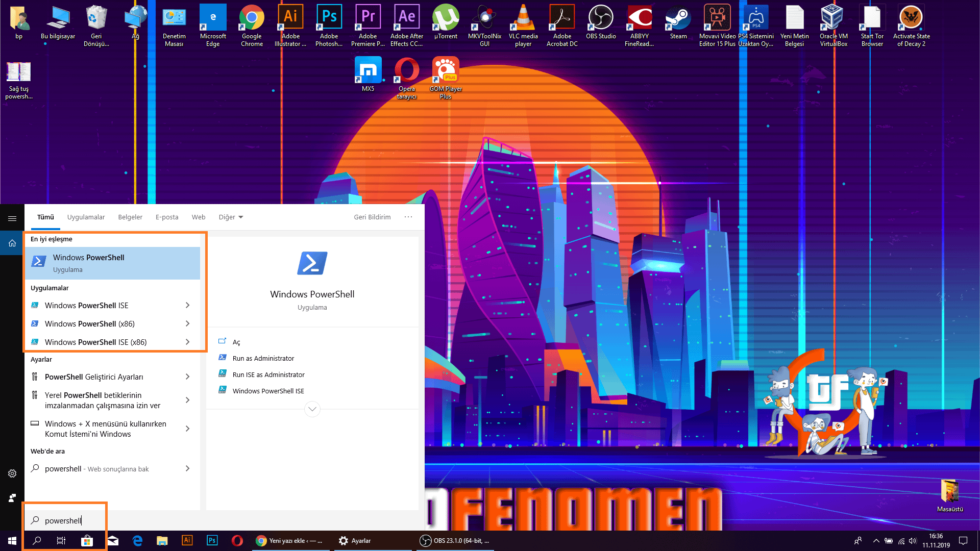980x551 pixels.
Task: Open Yeni Metin Belgesi text file
Action: click(795, 26)
